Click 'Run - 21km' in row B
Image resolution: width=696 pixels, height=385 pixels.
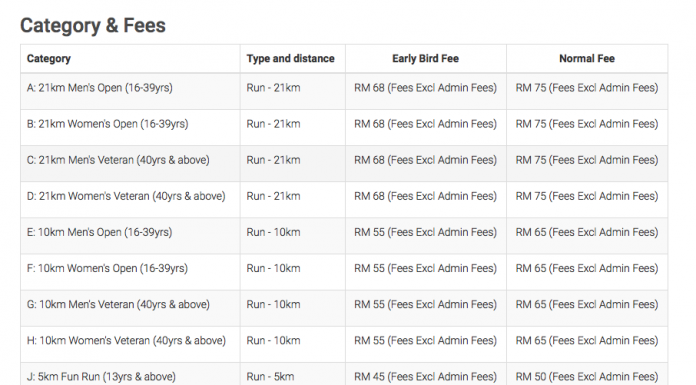point(273,124)
